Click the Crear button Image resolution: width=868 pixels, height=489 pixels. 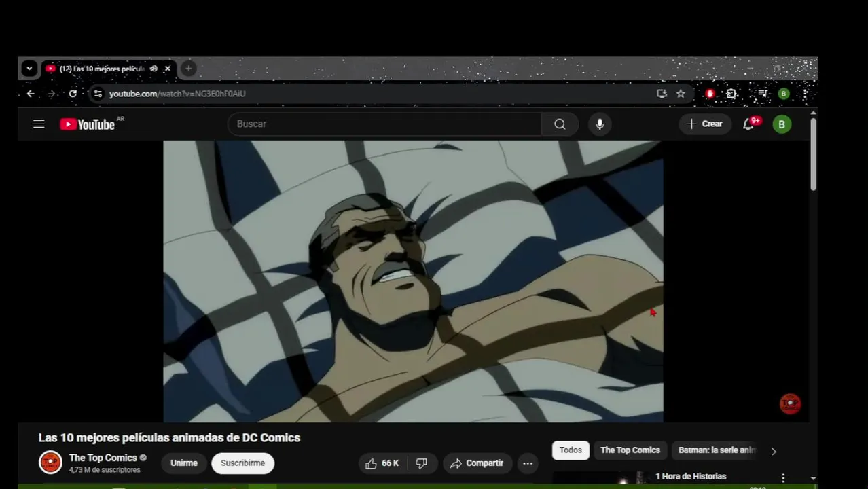tap(704, 124)
